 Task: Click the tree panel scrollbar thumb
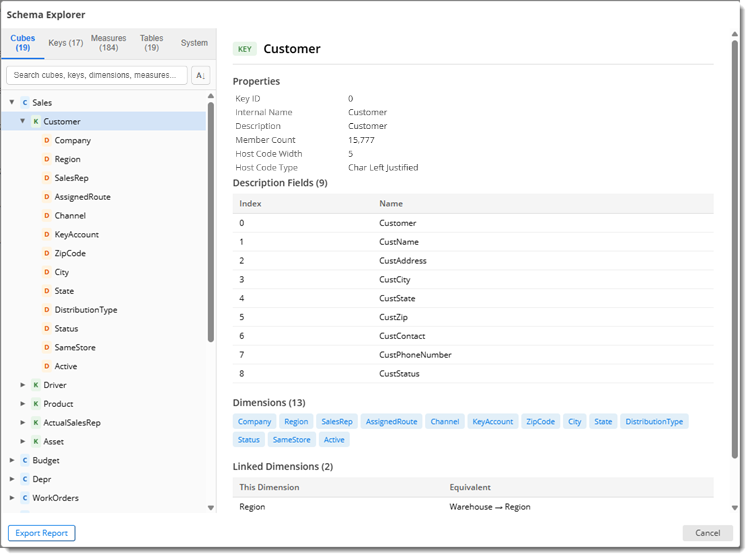210,222
